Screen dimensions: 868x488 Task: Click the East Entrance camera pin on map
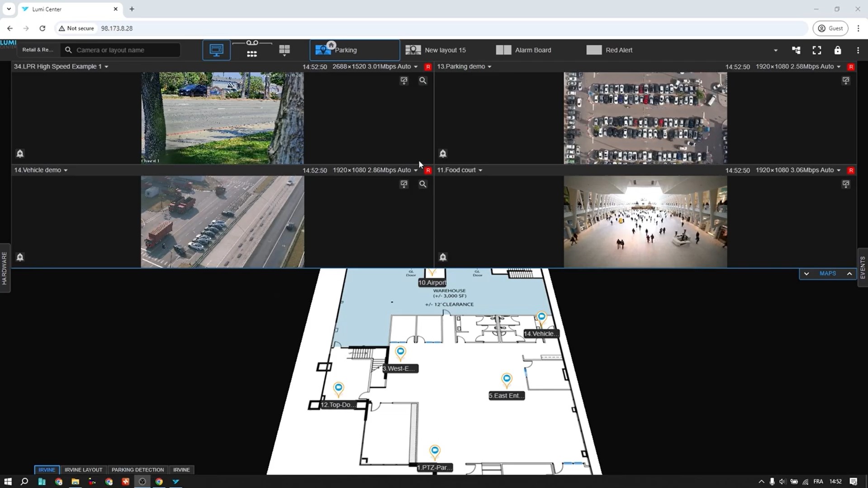pyautogui.click(x=507, y=379)
